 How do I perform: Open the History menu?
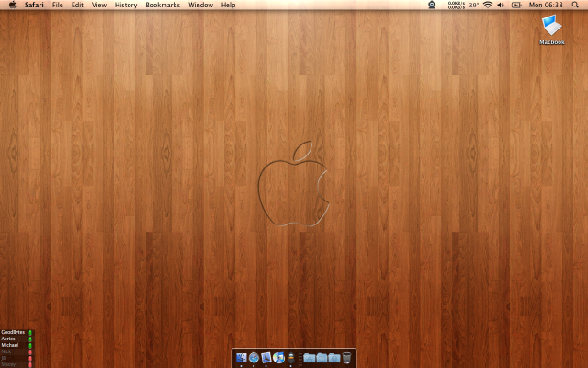click(126, 5)
